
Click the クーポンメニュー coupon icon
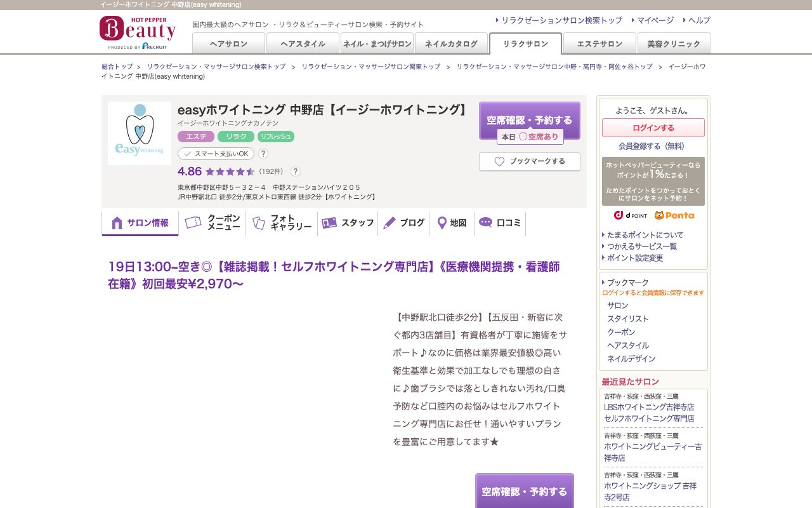(193, 222)
